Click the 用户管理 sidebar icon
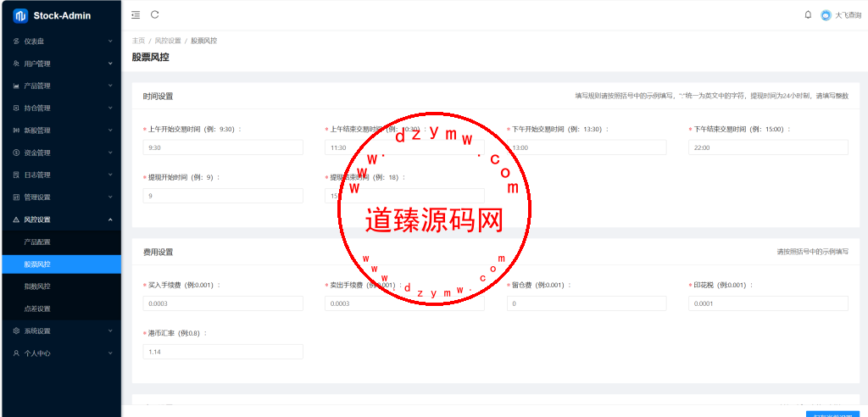The height and width of the screenshot is (417, 868). (16, 64)
